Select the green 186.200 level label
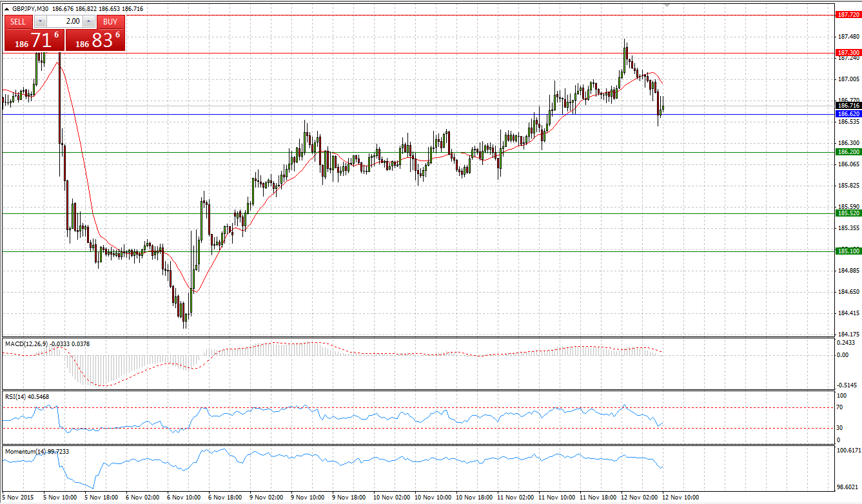The width and height of the screenshot is (862, 504). pyautogui.click(x=848, y=152)
